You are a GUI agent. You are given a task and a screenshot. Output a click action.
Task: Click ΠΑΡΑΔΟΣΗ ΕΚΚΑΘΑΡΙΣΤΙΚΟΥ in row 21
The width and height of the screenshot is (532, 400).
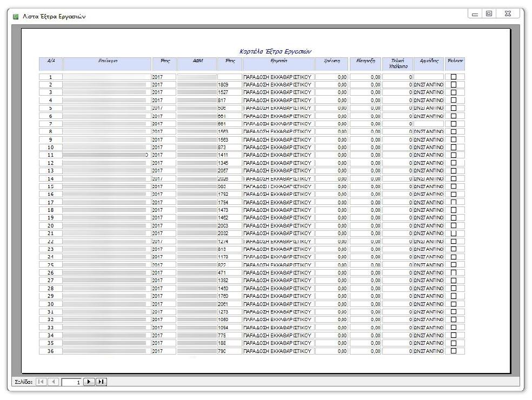[277, 234]
